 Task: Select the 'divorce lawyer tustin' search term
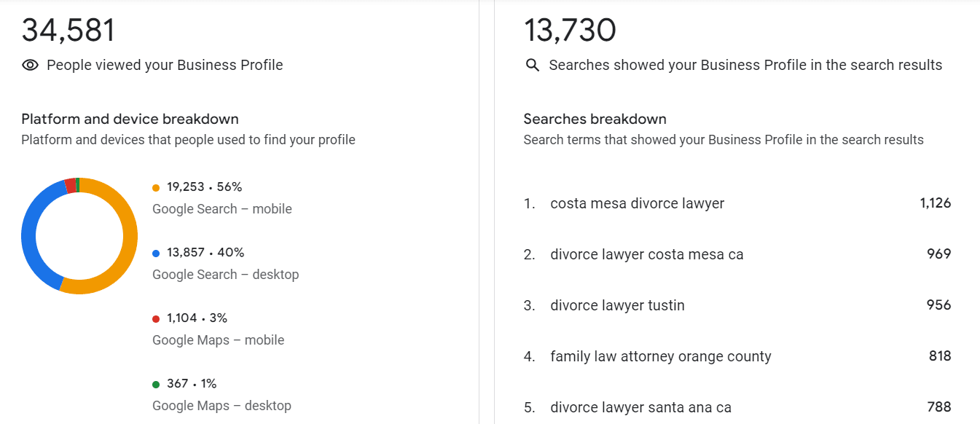[617, 306]
